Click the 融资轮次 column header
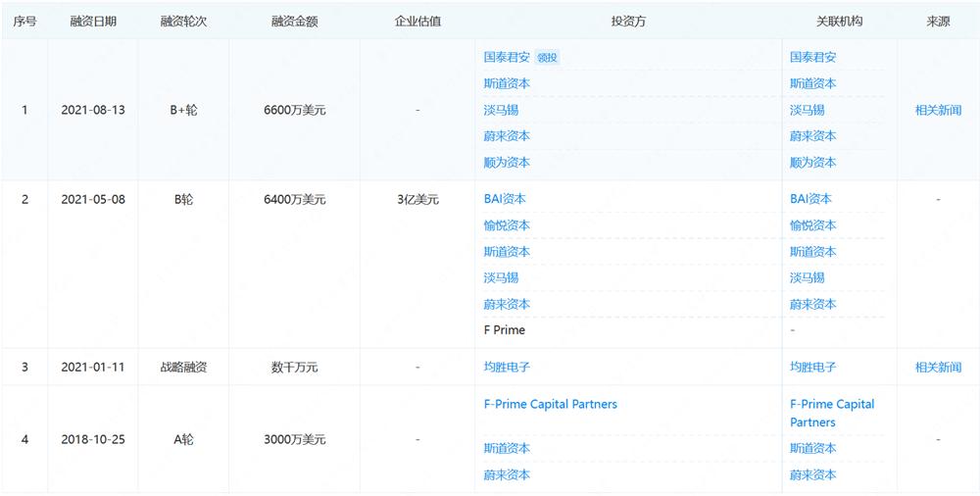 click(183, 22)
